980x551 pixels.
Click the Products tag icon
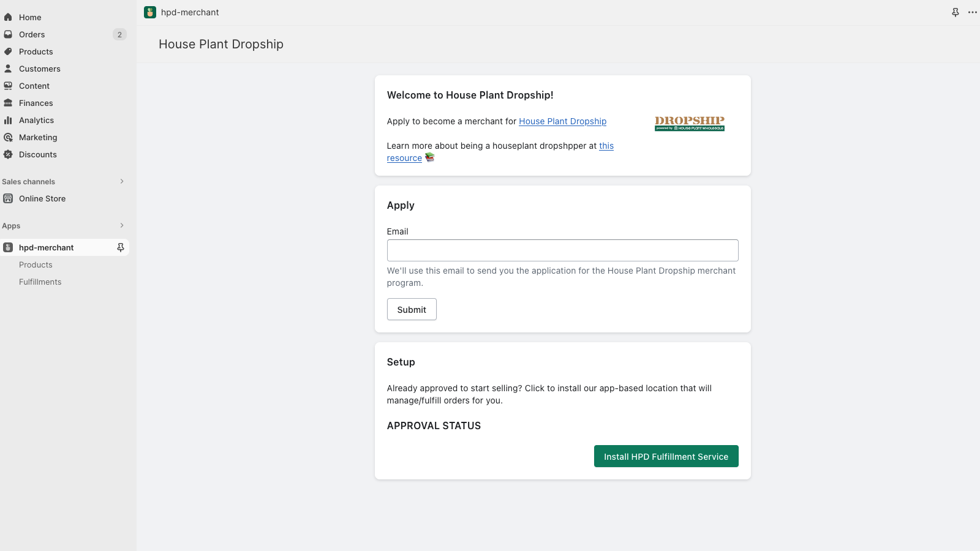[8, 51]
